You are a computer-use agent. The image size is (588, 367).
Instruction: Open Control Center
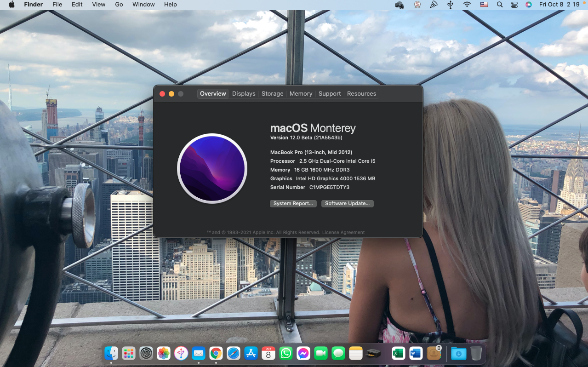click(514, 5)
